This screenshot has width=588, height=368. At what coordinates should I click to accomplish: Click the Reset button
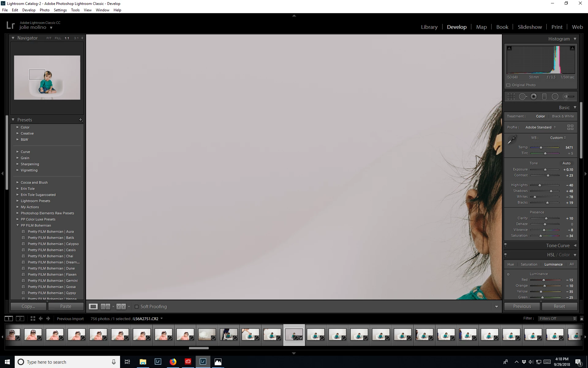(559, 306)
